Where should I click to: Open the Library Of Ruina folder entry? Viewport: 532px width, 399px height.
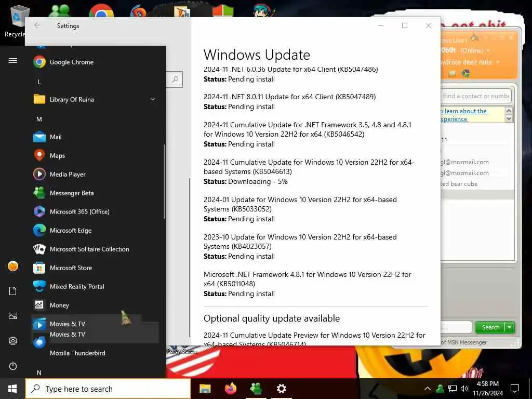(95, 99)
